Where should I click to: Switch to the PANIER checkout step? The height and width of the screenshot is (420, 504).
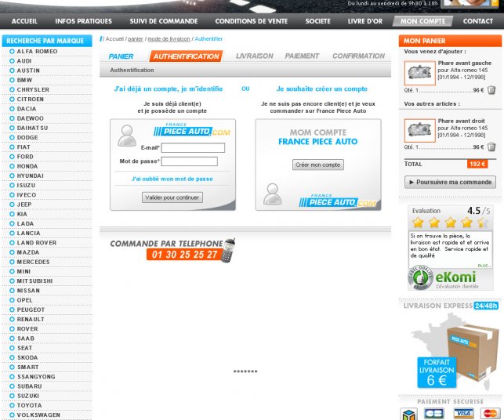click(121, 56)
